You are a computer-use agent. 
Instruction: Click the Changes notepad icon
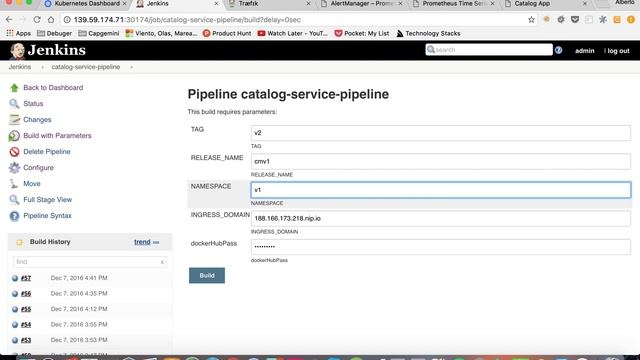tap(14, 120)
